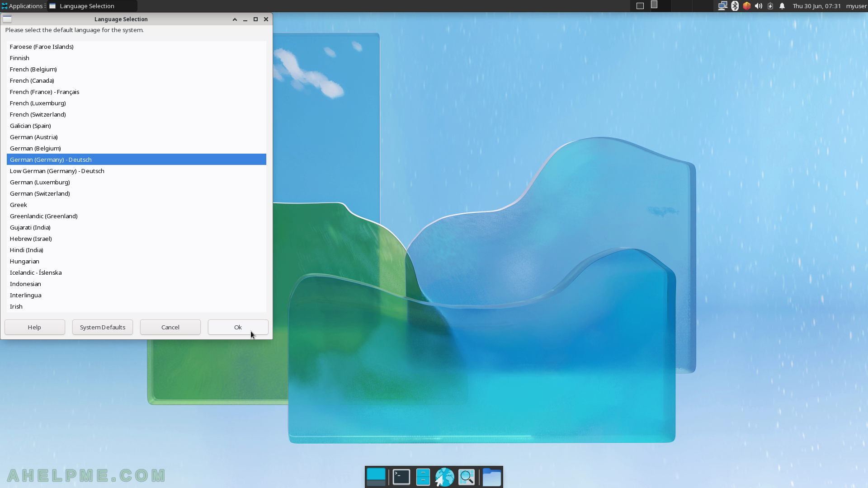Launch the Web Browser globe dock icon

pyautogui.click(x=444, y=477)
